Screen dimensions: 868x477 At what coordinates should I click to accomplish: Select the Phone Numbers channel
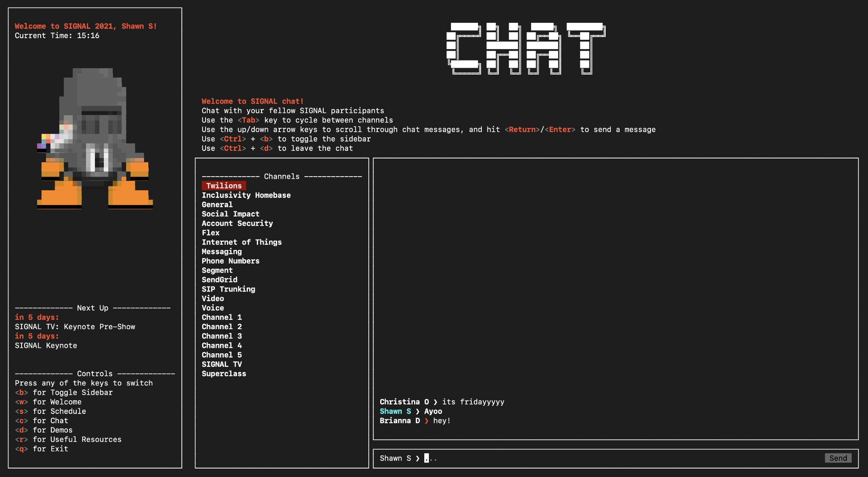231,261
